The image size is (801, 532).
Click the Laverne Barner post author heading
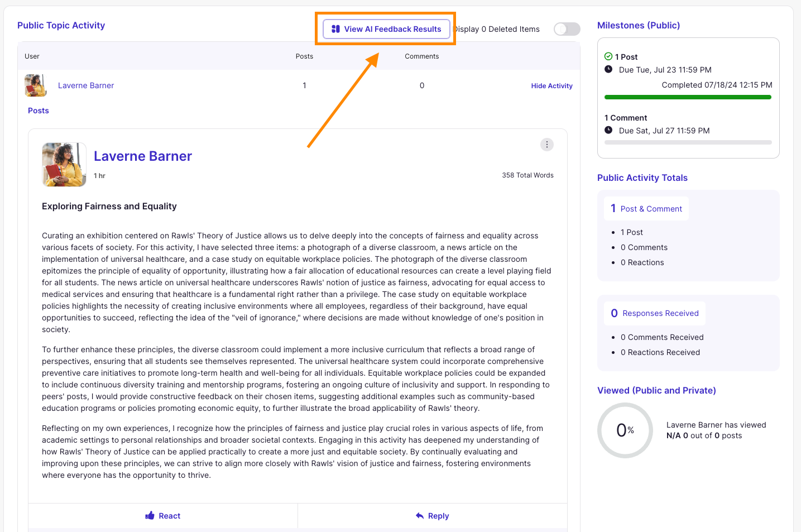(x=143, y=156)
